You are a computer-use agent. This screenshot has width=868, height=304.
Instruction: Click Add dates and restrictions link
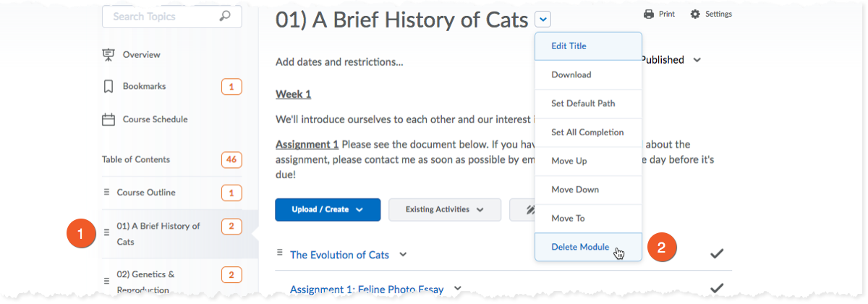(339, 62)
